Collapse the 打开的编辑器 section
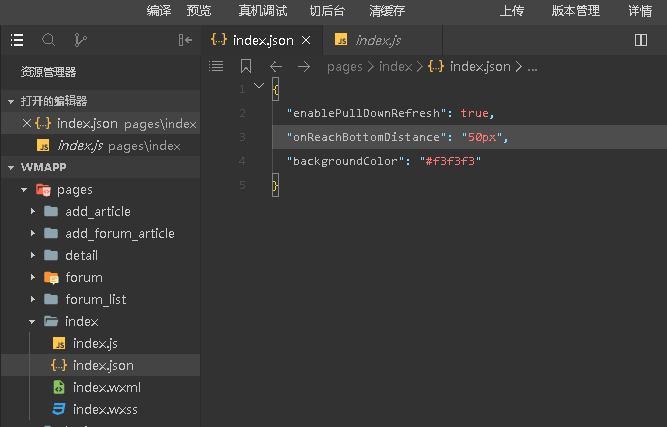Image resolution: width=667 pixels, height=427 pixels. pos(11,101)
